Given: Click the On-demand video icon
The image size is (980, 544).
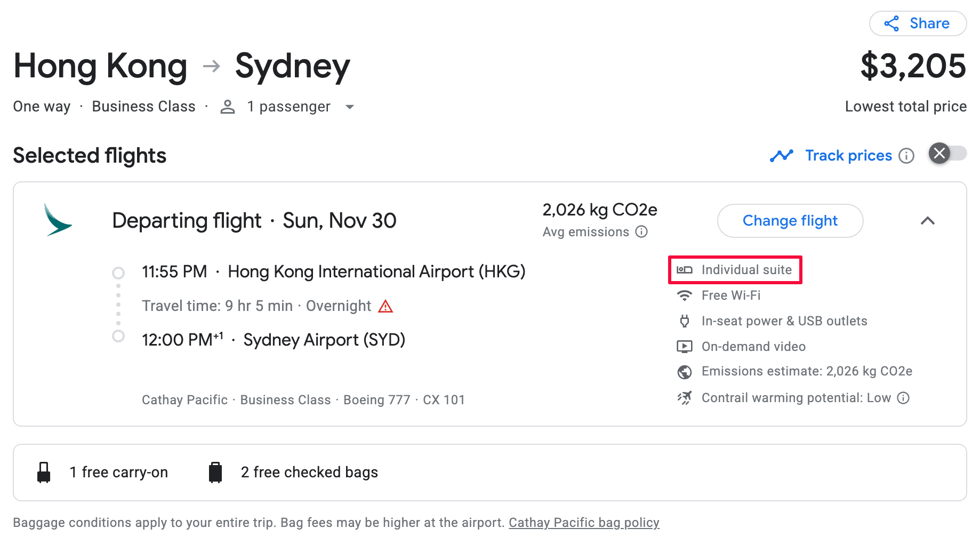Looking at the screenshot, I should [685, 347].
